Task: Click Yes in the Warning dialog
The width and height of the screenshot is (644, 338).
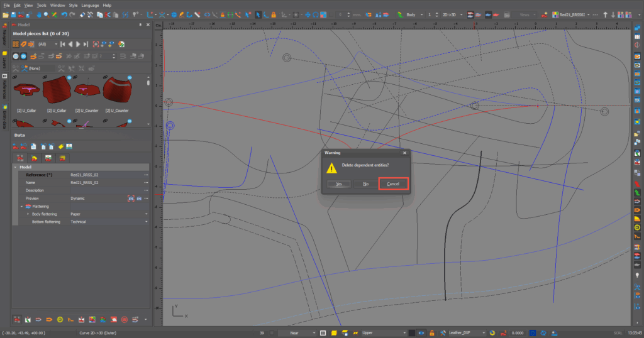Action: tap(338, 184)
